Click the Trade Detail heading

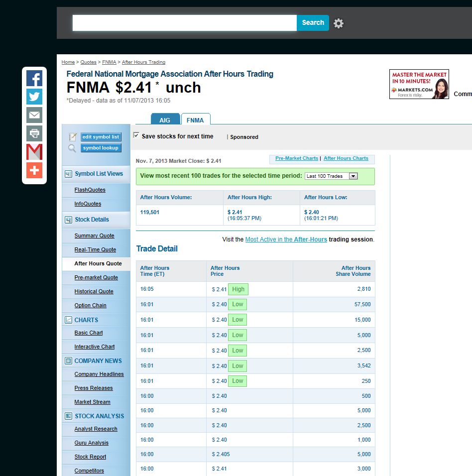coord(157,249)
